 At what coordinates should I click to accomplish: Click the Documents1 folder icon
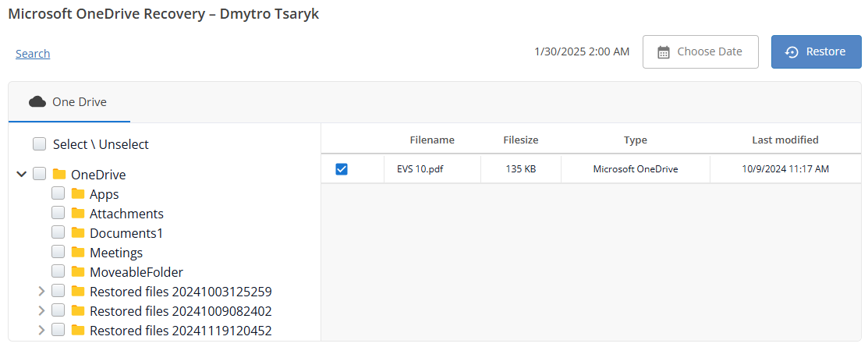[x=77, y=233]
